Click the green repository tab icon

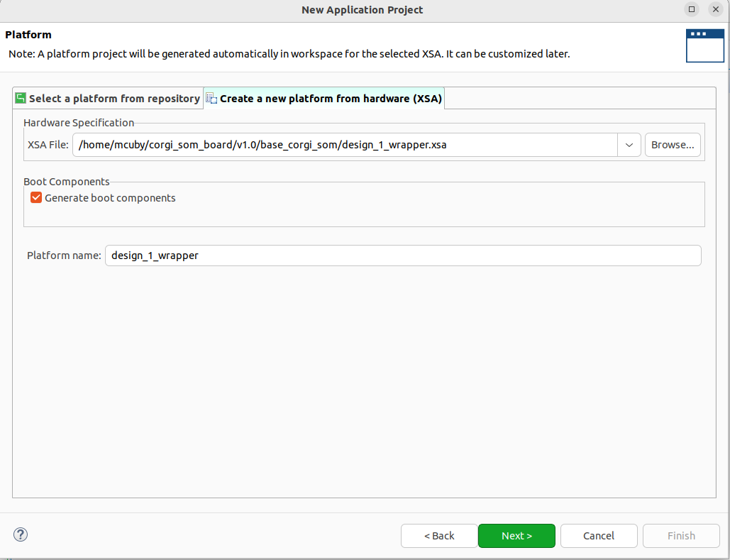pyautogui.click(x=21, y=98)
